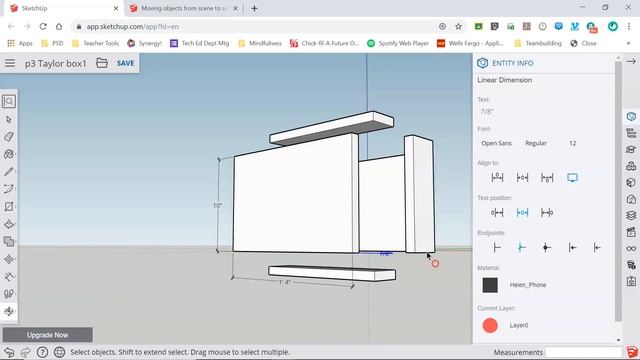Pick the Push/Pull tool
The width and height of the screenshot is (640, 360).
coord(9,224)
